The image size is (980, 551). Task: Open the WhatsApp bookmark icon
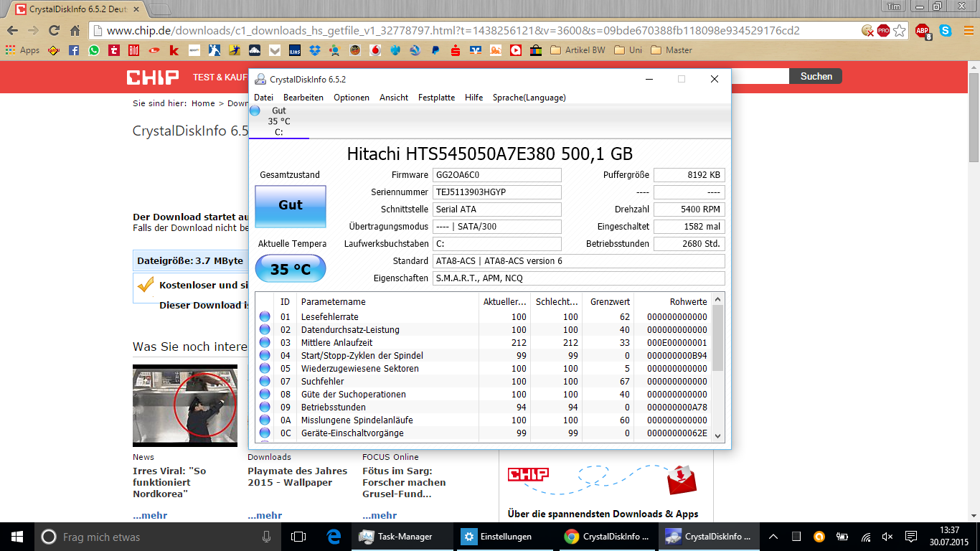(94, 50)
